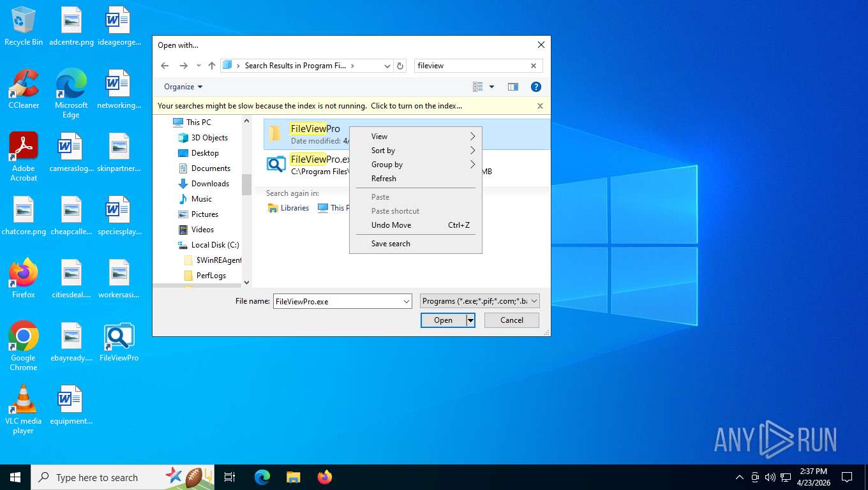This screenshot has height=490, width=868.
Task: Choose Save search from context menu
Action: click(x=415, y=244)
